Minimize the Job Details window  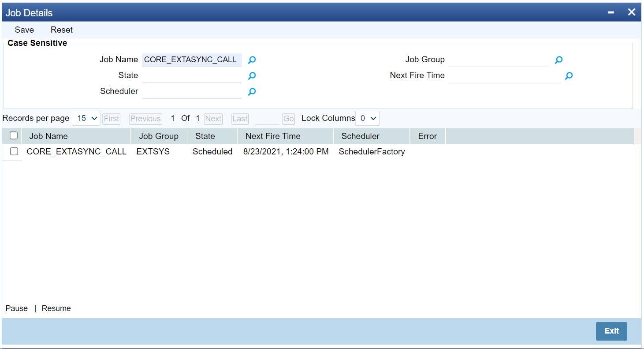click(x=611, y=12)
